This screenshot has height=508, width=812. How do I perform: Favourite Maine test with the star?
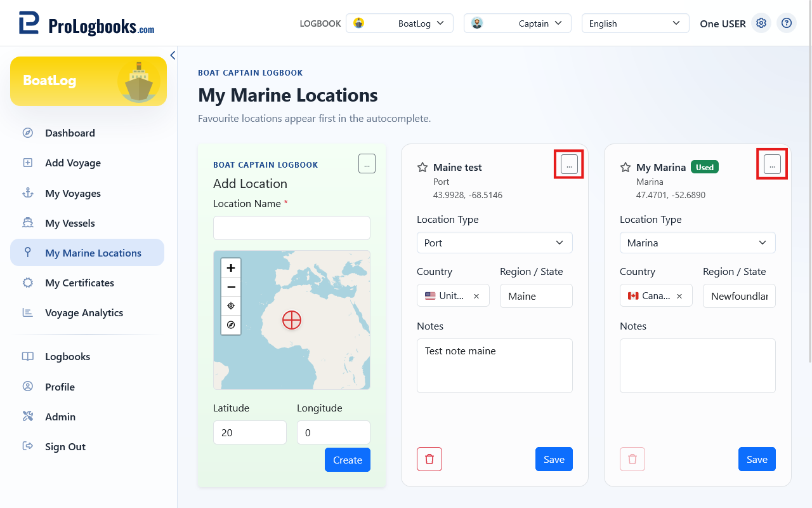coord(422,167)
